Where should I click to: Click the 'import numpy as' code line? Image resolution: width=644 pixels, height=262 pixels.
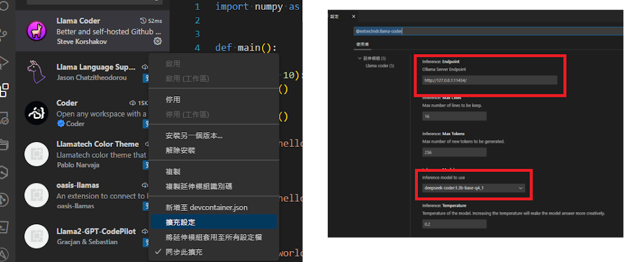pos(258,7)
